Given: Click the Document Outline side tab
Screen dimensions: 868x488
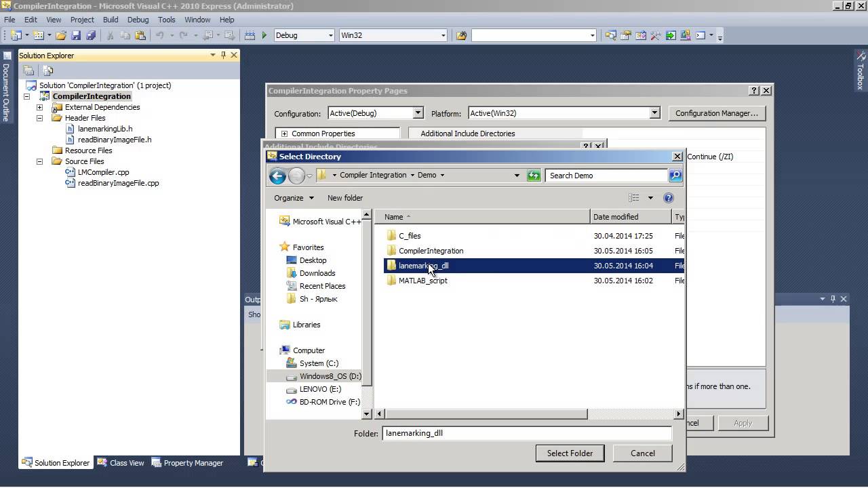Looking at the screenshot, I should click(x=5, y=88).
